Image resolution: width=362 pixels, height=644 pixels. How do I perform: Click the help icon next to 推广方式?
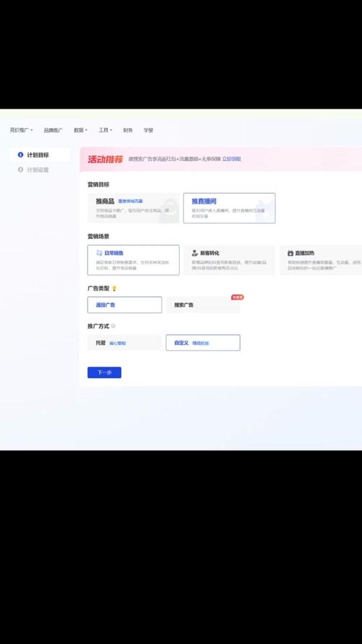113,326
